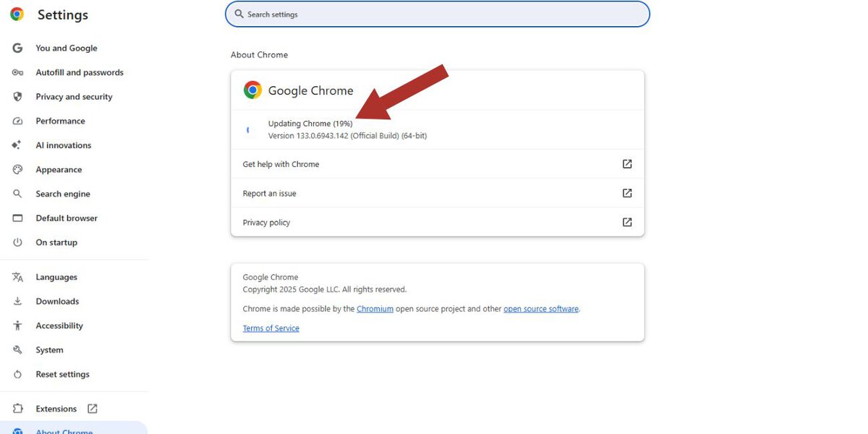Click the Appearance palette icon
The height and width of the screenshot is (434, 868).
click(18, 169)
